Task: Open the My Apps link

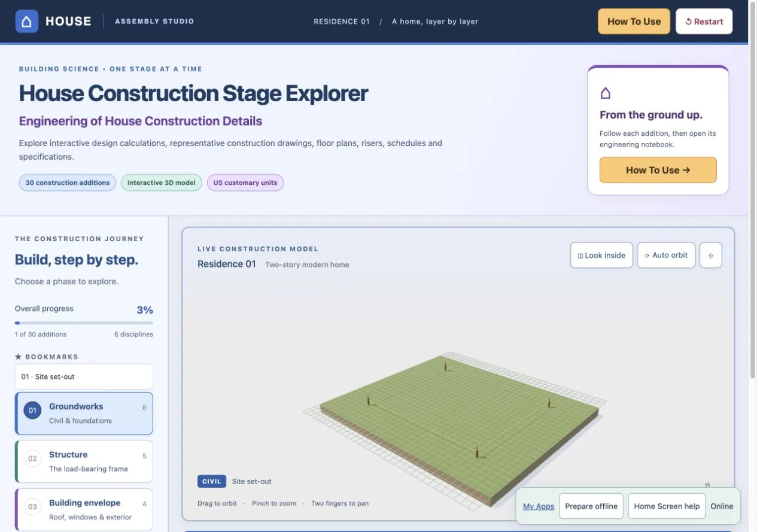Action: tap(539, 506)
